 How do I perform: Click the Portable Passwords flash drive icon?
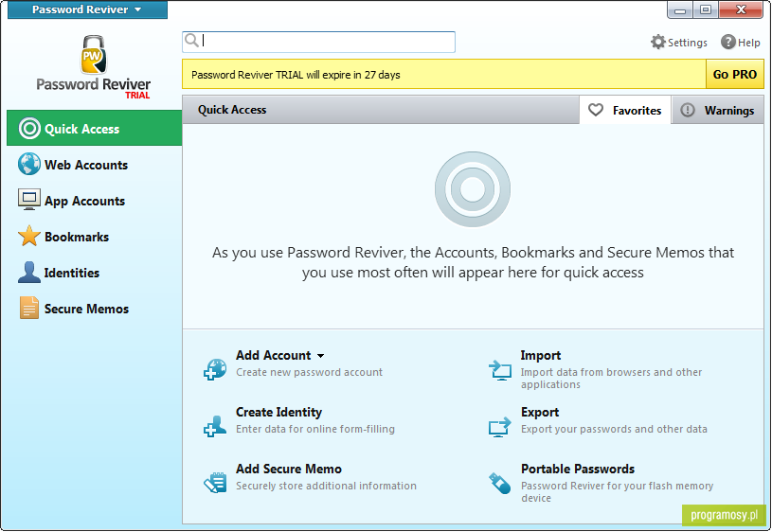click(x=500, y=483)
